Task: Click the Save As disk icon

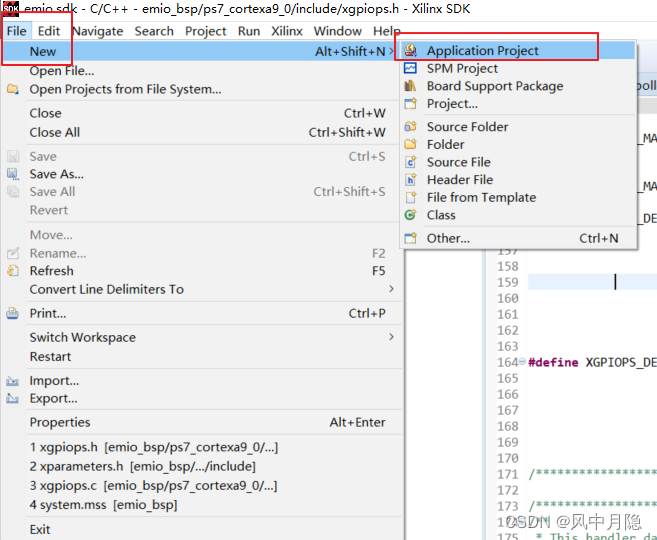Action: 13,173
